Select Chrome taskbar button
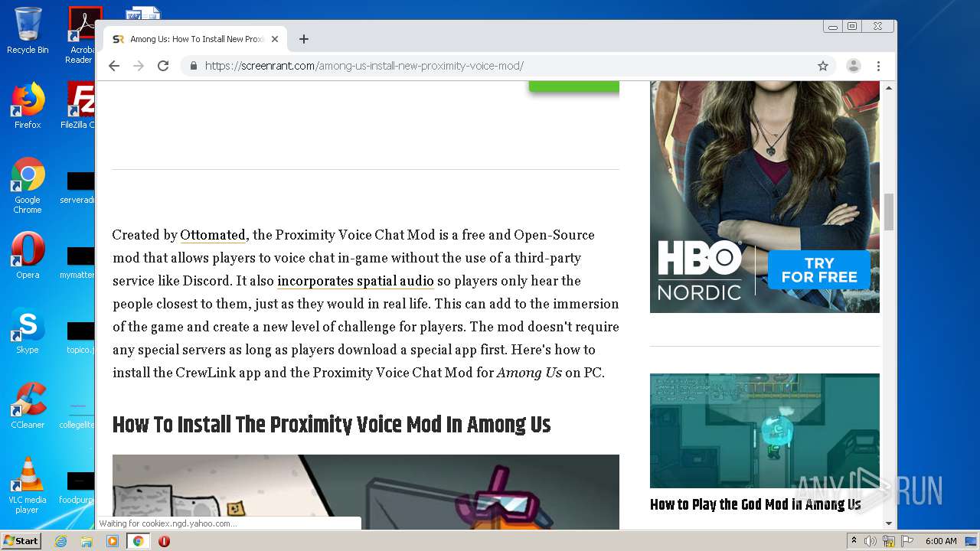The height and width of the screenshot is (551, 980). coord(139,541)
